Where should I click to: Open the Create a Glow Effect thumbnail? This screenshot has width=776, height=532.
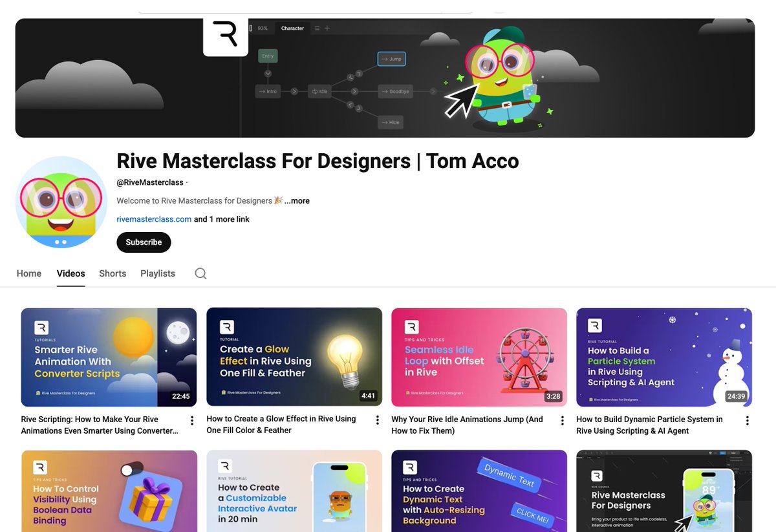click(x=294, y=357)
